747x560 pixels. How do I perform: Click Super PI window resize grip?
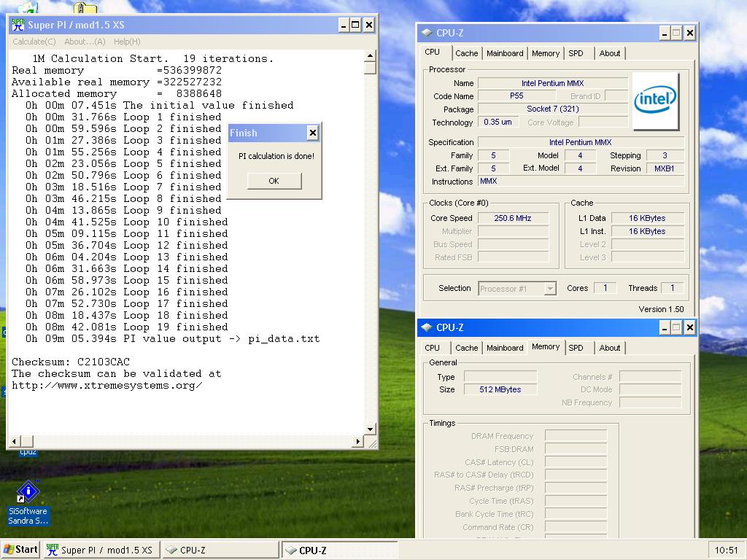pyautogui.click(x=371, y=443)
